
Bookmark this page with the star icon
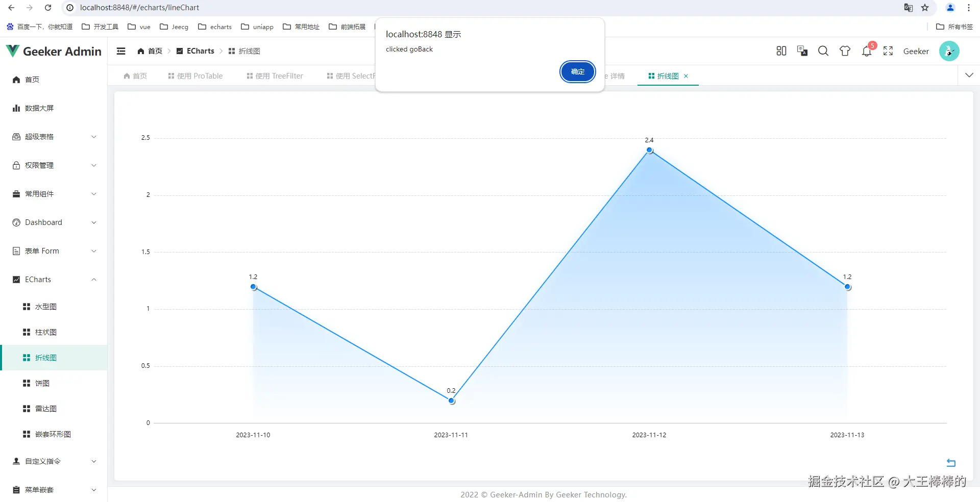925,8
